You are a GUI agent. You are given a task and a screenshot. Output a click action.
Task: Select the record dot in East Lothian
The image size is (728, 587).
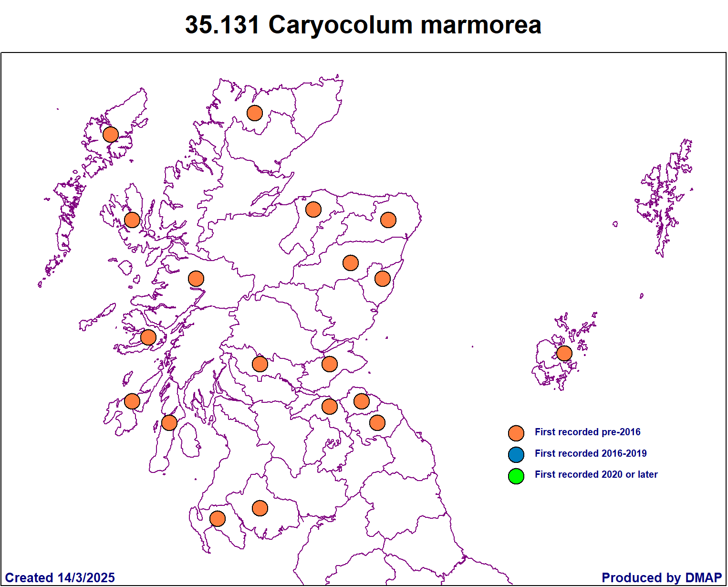point(362,401)
